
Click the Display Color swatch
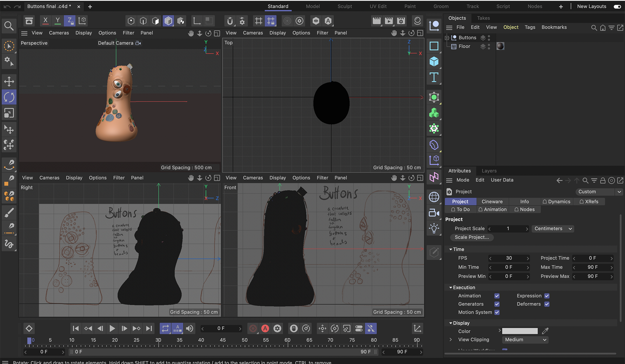point(520,331)
